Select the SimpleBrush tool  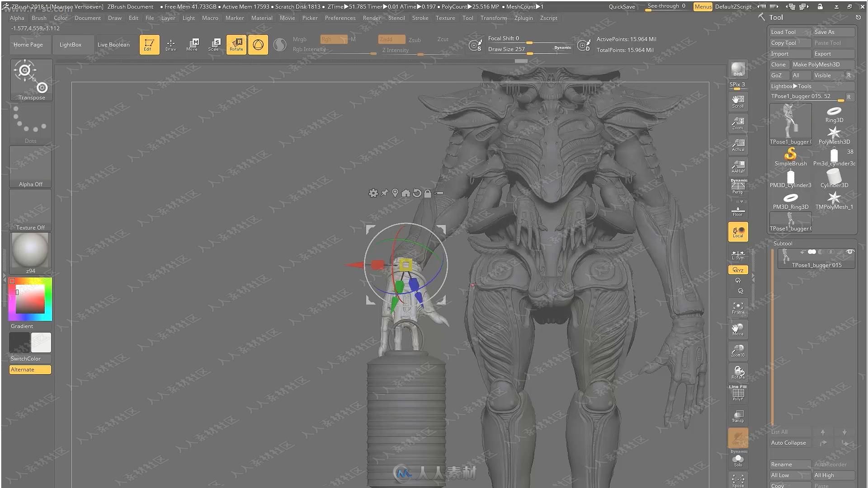pyautogui.click(x=790, y=157)
